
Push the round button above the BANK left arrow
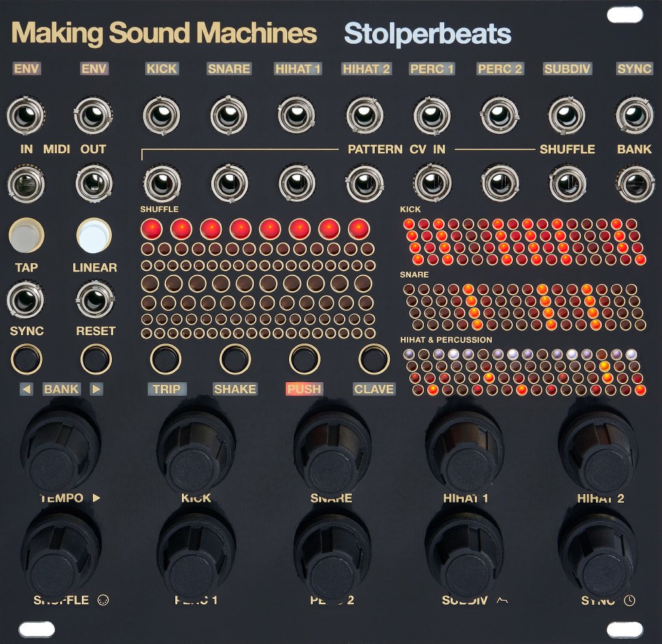click(x=26, y=359)
